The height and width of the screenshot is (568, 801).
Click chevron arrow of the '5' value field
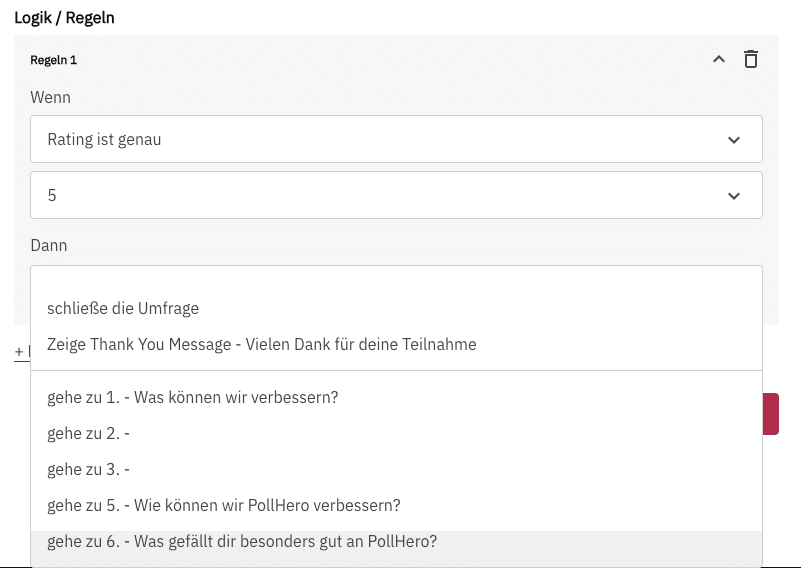pyautogui.click(x=734, y=196)
